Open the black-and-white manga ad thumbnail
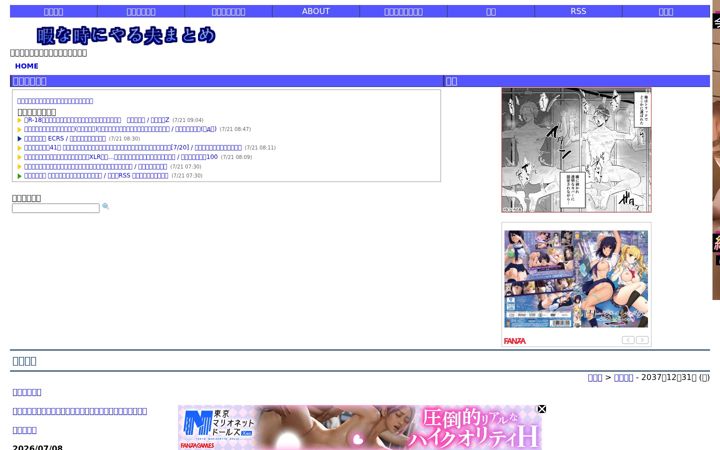 576,150
